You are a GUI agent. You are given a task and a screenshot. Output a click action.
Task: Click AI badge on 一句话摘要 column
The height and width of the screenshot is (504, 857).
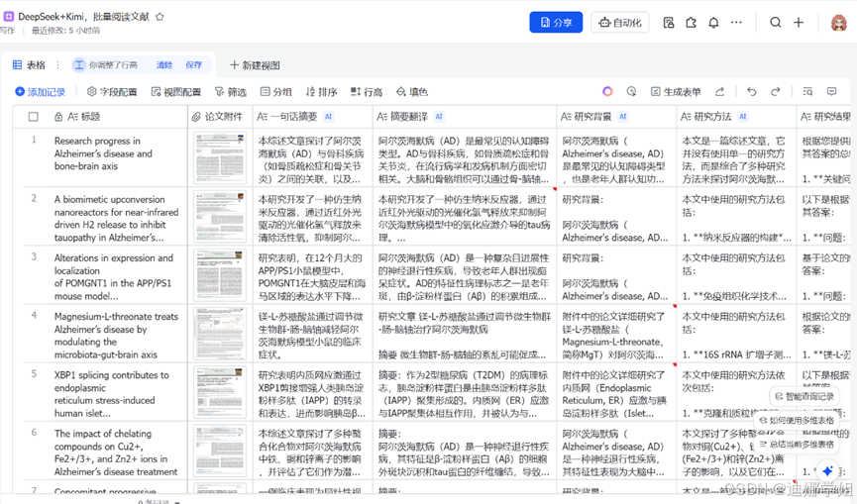click(328, 116)
